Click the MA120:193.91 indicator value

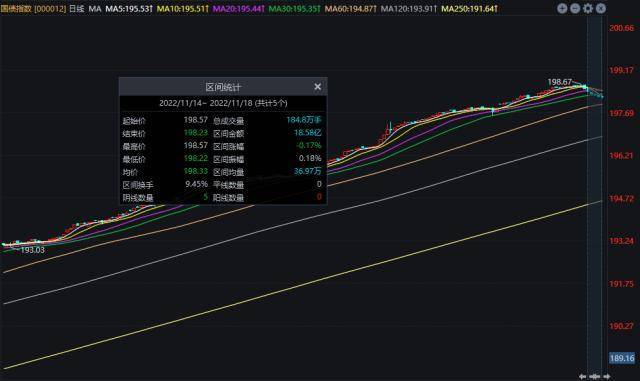pyautogui.click(x=409, y=9)
